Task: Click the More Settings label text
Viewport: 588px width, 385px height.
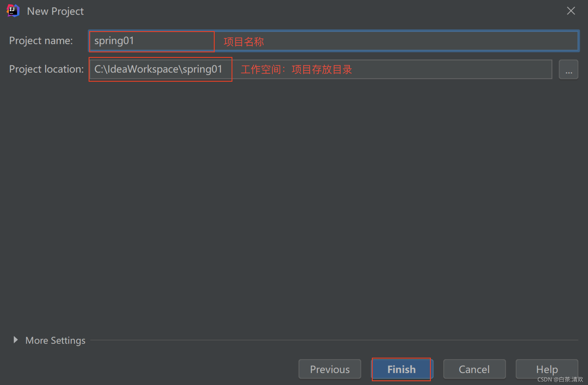Action: [x=55, y=340]
